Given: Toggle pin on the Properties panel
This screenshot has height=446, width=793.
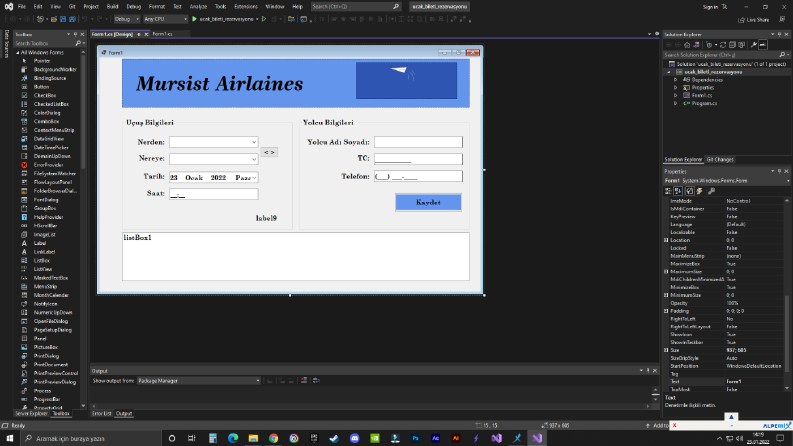Looking at the screenshot, I should pyautogui.click(x=779, y=171).
